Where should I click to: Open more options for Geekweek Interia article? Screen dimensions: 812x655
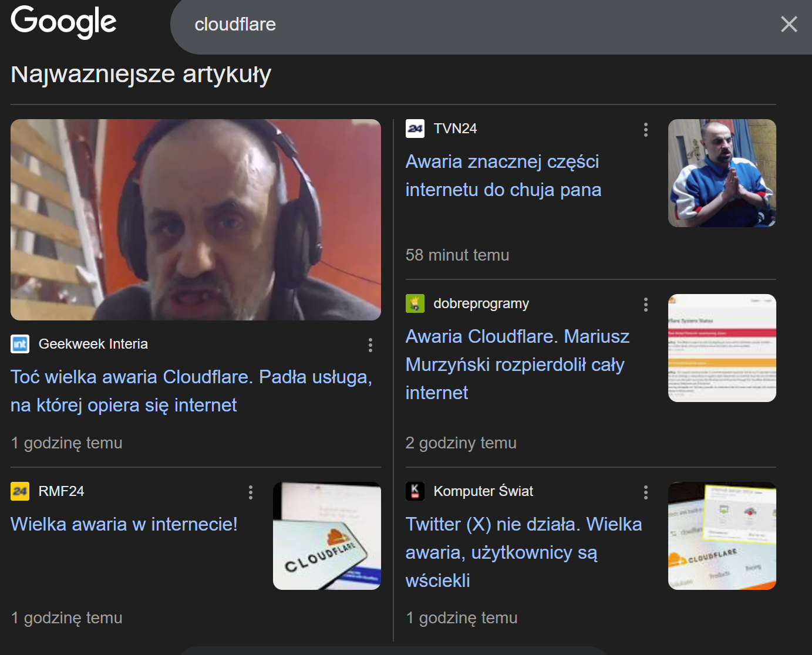point(370,345)
